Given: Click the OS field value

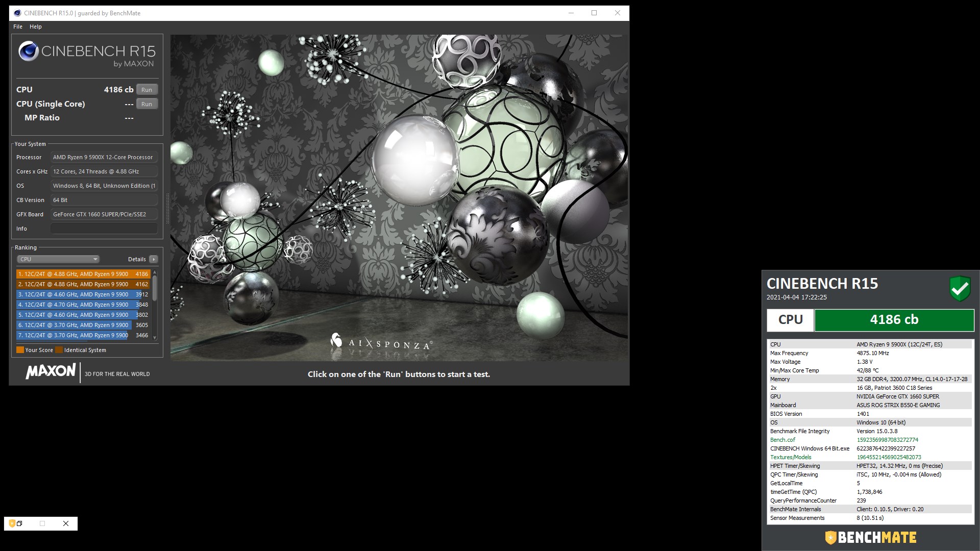Looking at the screenshot, I should [x=104, y=186].
